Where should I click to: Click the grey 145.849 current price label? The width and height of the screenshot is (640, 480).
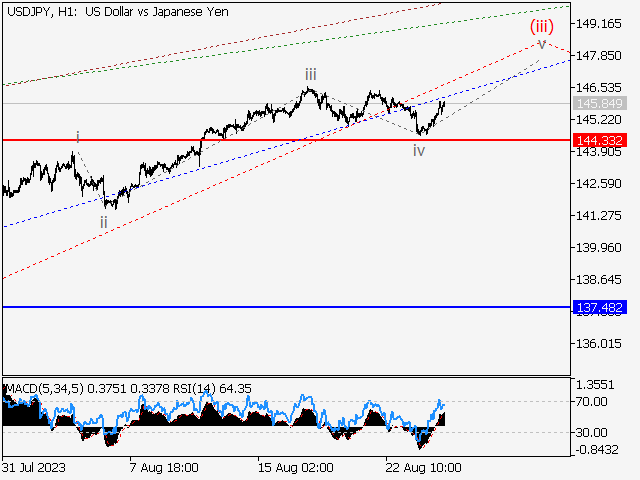[x=600, y=103]
